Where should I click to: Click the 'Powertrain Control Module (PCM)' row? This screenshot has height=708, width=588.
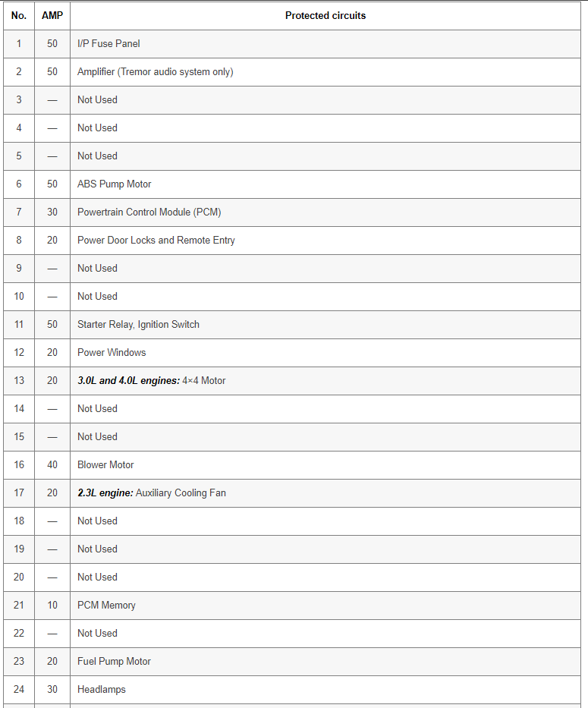[x=149, y=212]
